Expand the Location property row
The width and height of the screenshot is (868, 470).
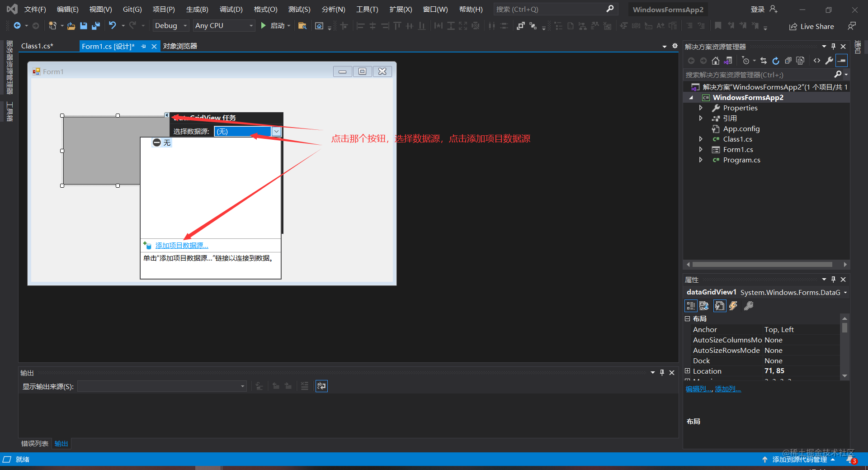pos(688,371)
